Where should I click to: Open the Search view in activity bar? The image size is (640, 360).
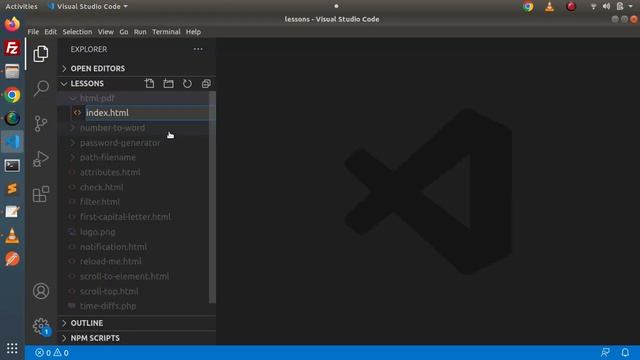point(41,88)
